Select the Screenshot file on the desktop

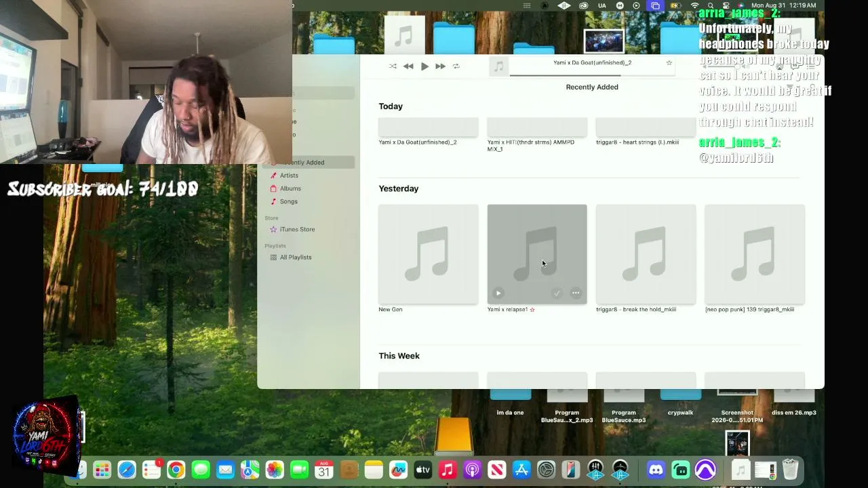click(737, 405)
